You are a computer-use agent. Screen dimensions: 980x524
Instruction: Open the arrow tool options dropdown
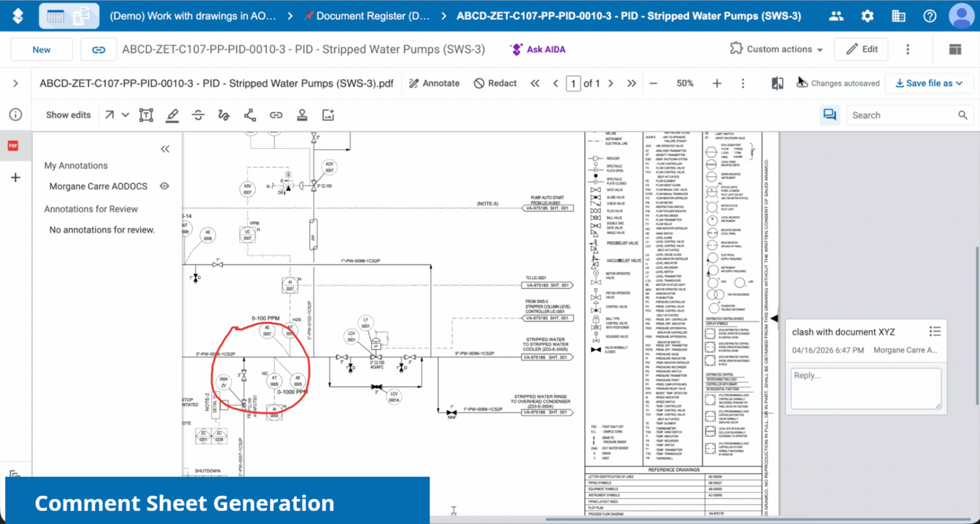pyautogui.click(x=125, y=115)
